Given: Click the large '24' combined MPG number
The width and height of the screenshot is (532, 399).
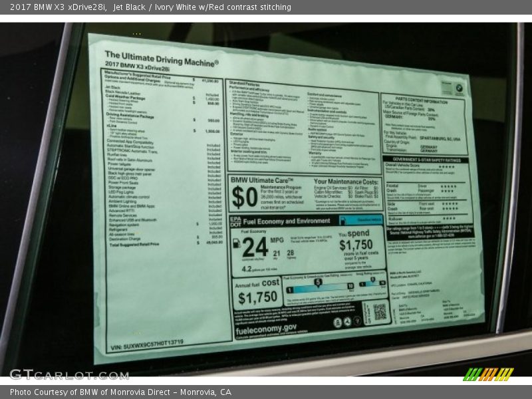Looking at the screenshot, I should (x=255, y=247).
